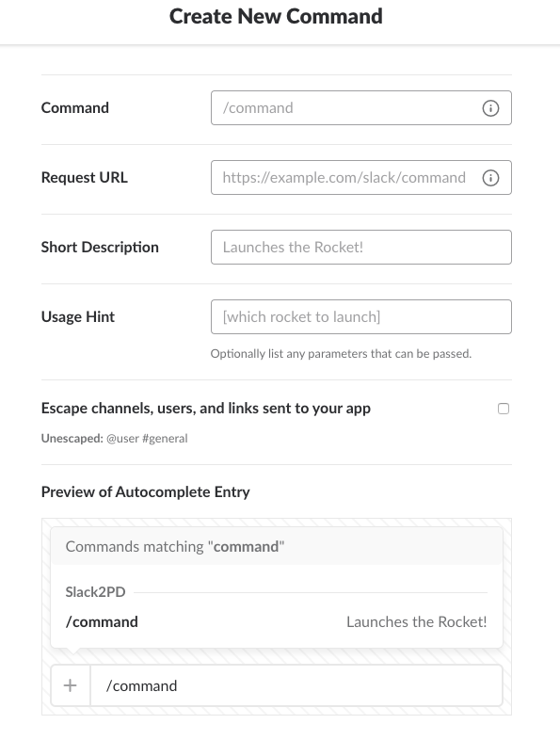
Task: Enable the escape channels, users, and links checkbox
Action: [x=504, y=409]
